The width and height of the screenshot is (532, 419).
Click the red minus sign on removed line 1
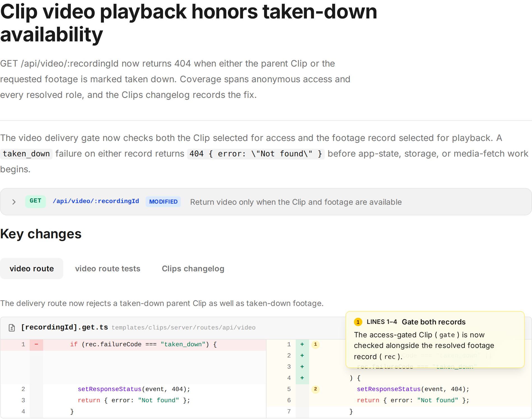(36, 344)
